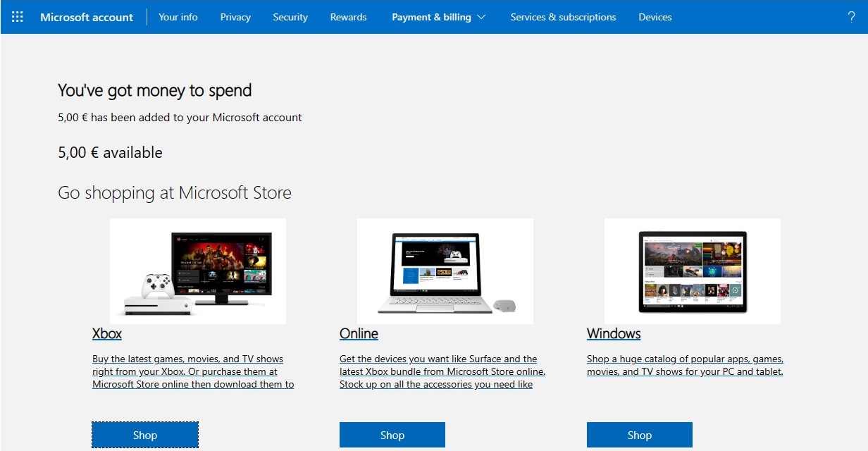Click the Surface laptop Online image
868x451 pixels.
click(445, 271)
